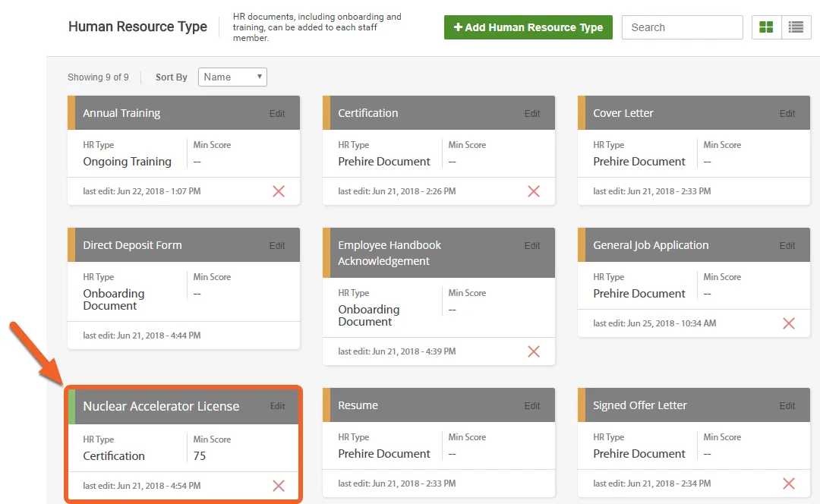Select the Cover Letter card title
This screenshot has height=504, width=820.
pos(623,113)
